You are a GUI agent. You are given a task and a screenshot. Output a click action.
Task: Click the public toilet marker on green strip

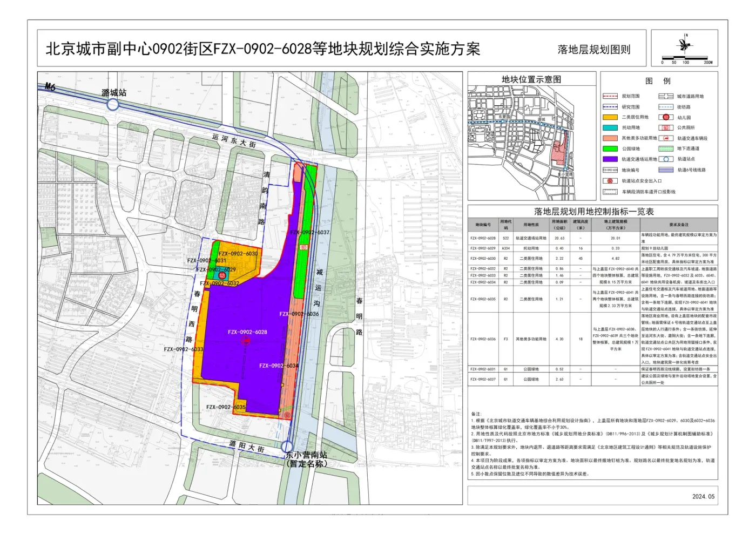[303, 247]
